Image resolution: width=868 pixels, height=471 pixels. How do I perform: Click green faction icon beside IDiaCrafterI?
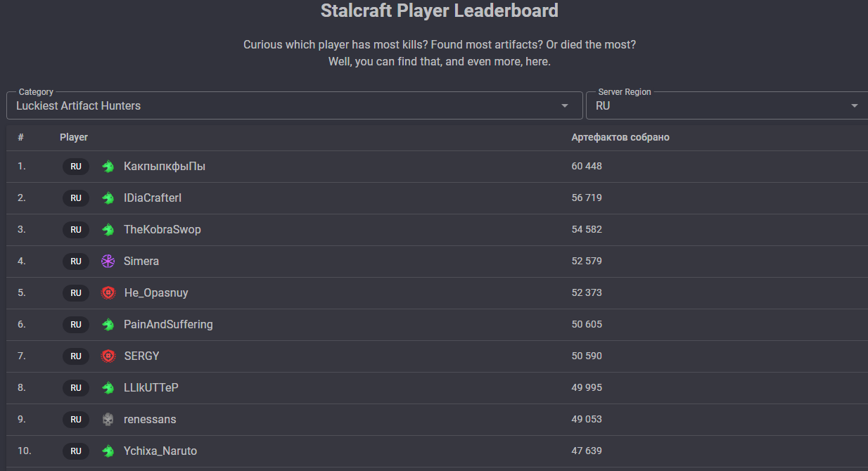click(108, 198)
